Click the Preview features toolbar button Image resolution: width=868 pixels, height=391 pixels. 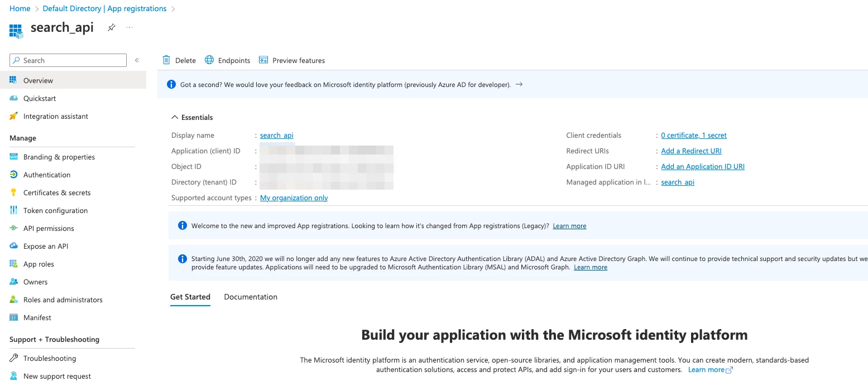point(292,60)
